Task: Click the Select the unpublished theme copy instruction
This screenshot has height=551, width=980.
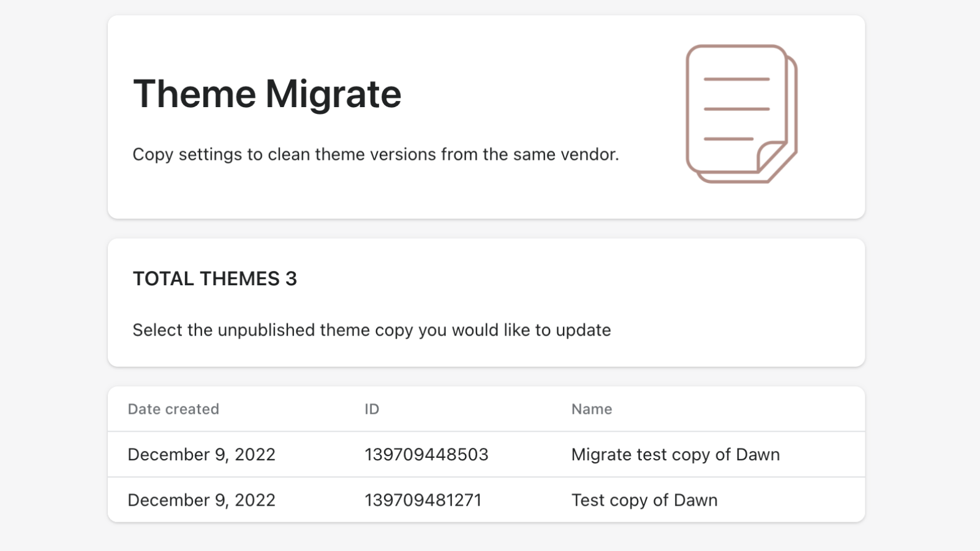Action: [x=372, y=330]
